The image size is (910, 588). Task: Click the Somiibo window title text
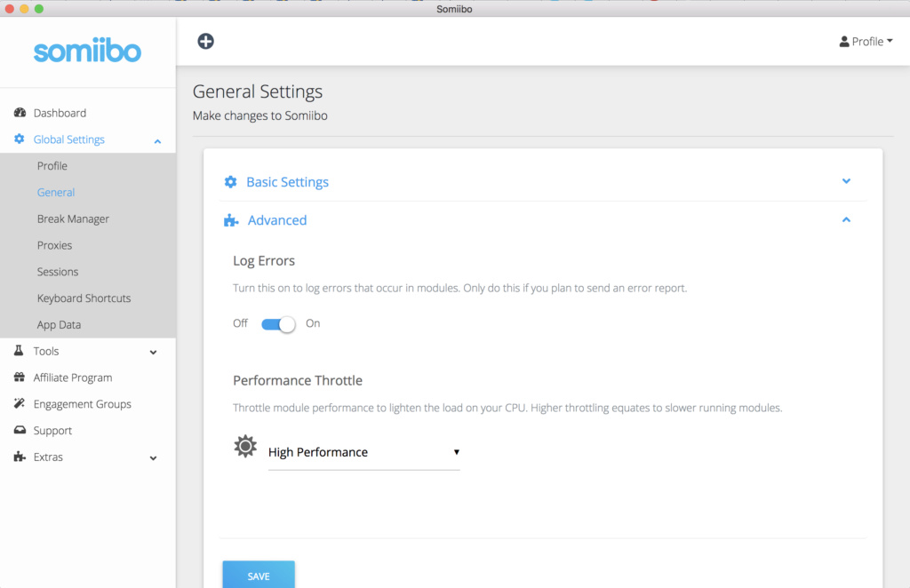(x=454, y=9)
